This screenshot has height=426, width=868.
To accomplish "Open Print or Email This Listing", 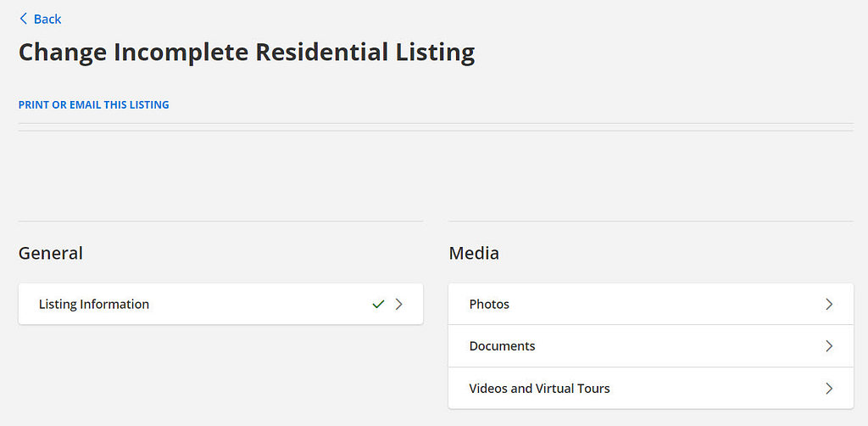I will (93, 105).
